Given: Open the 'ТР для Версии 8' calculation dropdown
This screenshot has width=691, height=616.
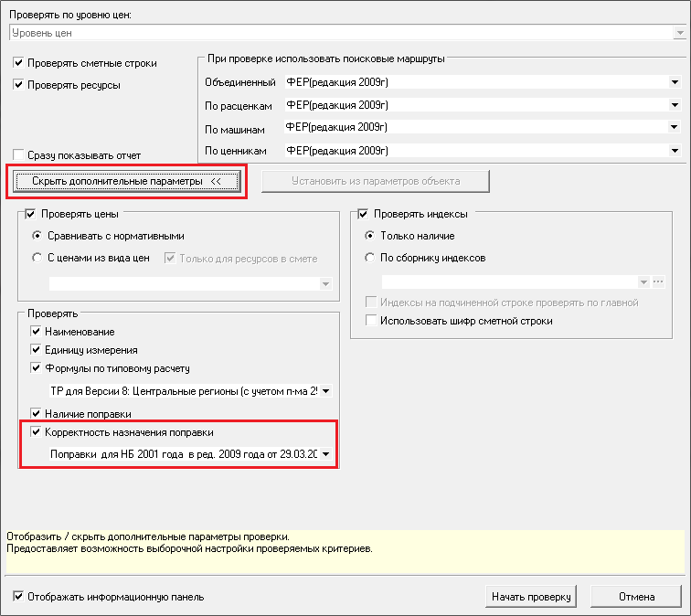Looking at the screenshot, I should [325, 391].
